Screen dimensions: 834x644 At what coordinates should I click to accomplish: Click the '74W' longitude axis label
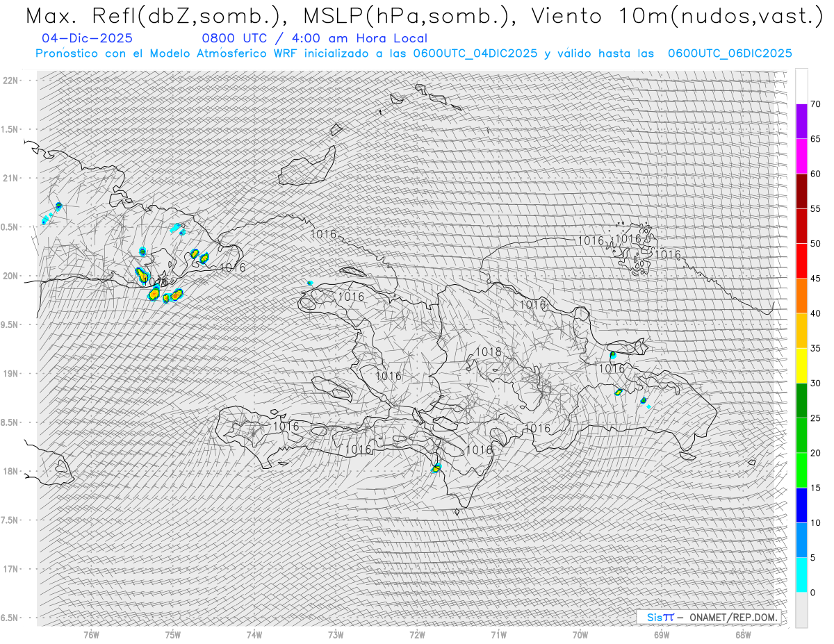coord(254,634)
